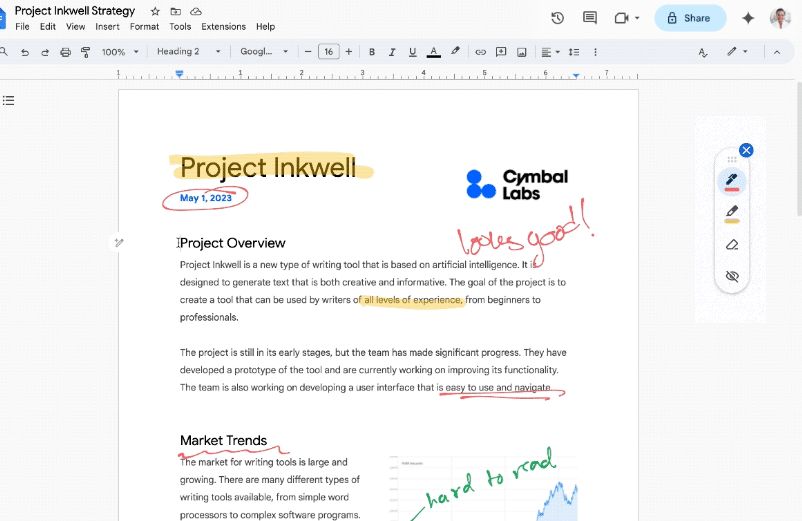The width and height of the screenshot is (802, 521).
Task: Select the red pen markup tool
Action: click(731, 181)
